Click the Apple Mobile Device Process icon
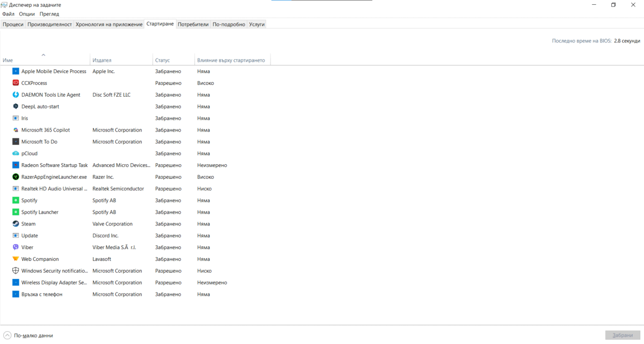The width and height of the screenshot is (644, 344). click(x=16, y=71)
